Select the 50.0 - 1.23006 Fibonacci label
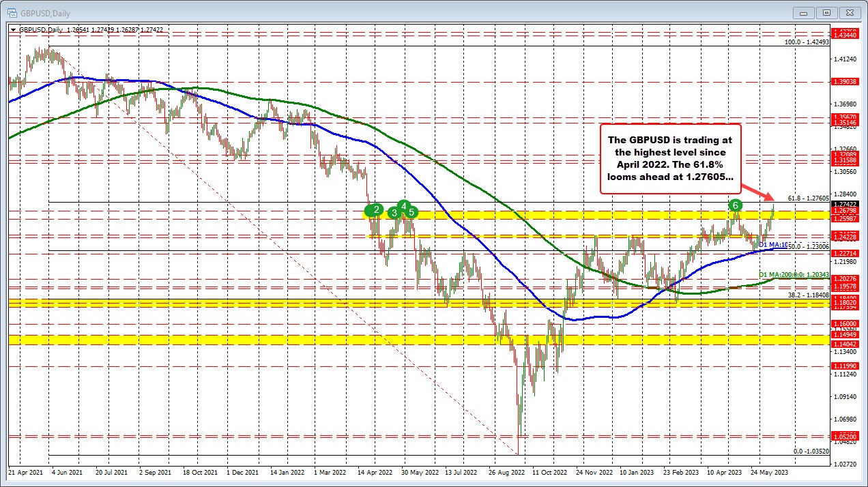This screenshot has width=868, height=487. coord(808,247)
